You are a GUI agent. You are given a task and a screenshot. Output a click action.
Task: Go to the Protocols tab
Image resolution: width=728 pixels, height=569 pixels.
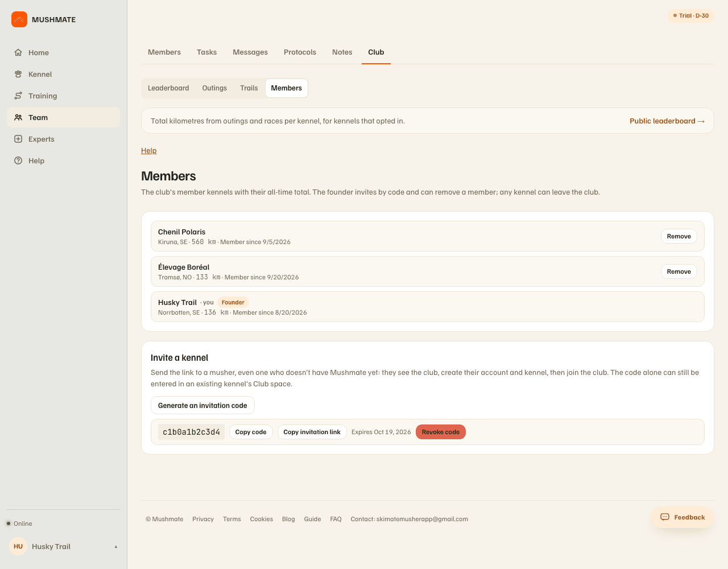coord(300,52)
